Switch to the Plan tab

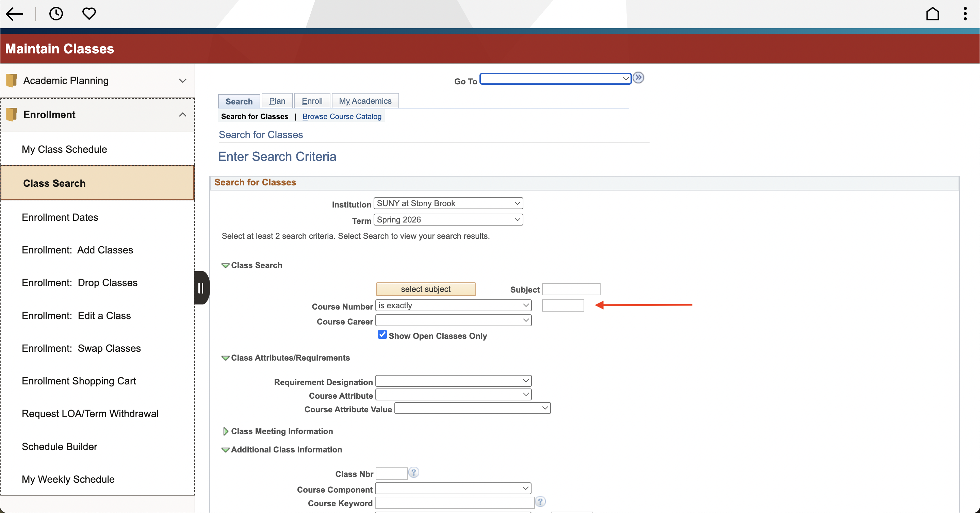coord(277,101)
